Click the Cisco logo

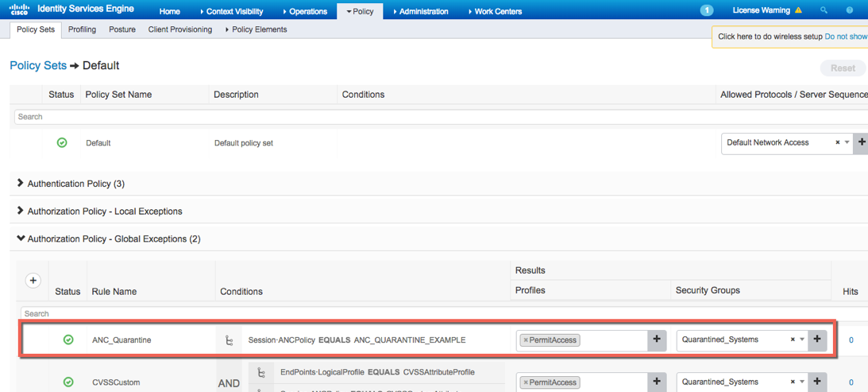[19, 10]
